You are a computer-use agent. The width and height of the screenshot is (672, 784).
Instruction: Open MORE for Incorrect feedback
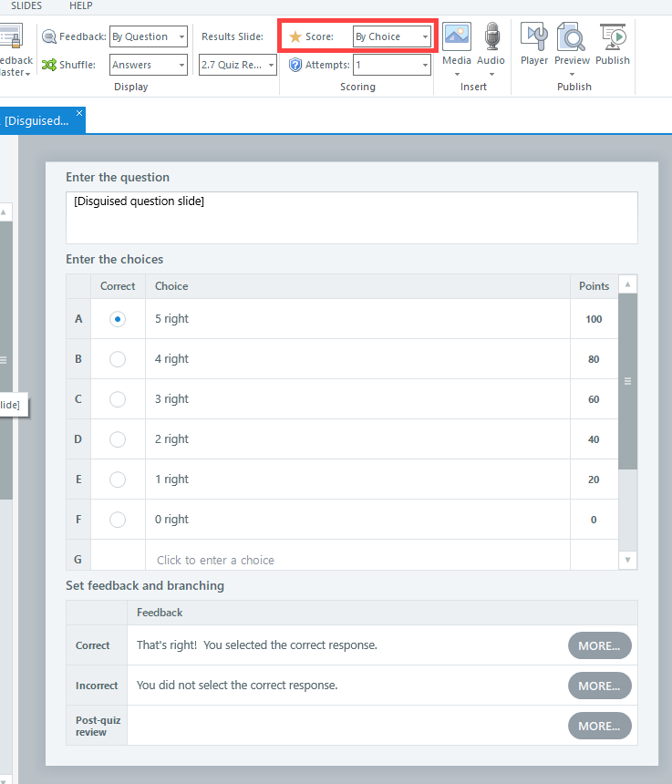599,686
